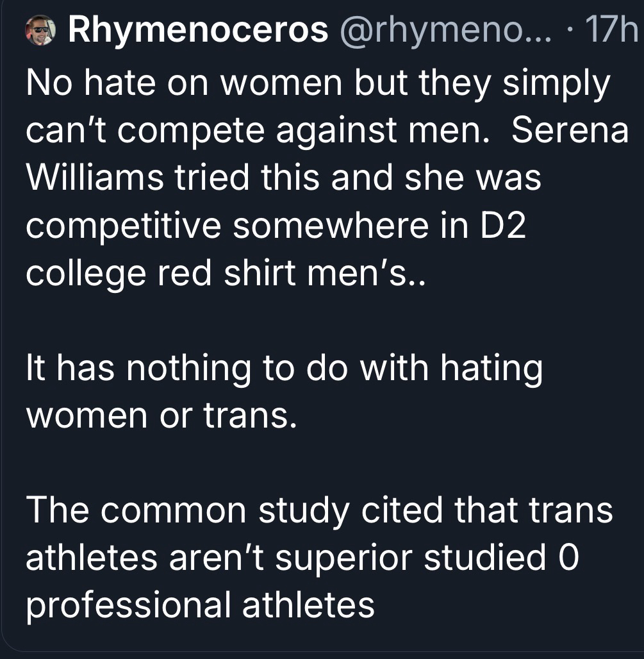The height and width of the screenshot is (659, 644).
Task: Click the "women or trans." line
Action: (x=161, y=417)
